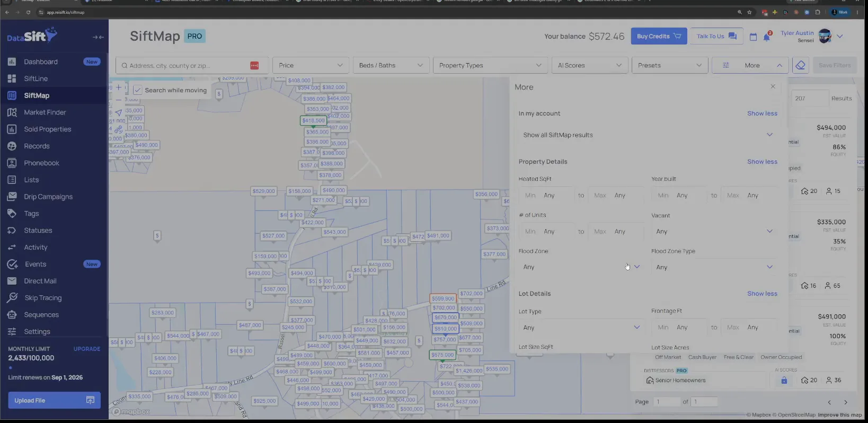Click Buy Credits button
868x423 pixels.
tap(659, 36)
